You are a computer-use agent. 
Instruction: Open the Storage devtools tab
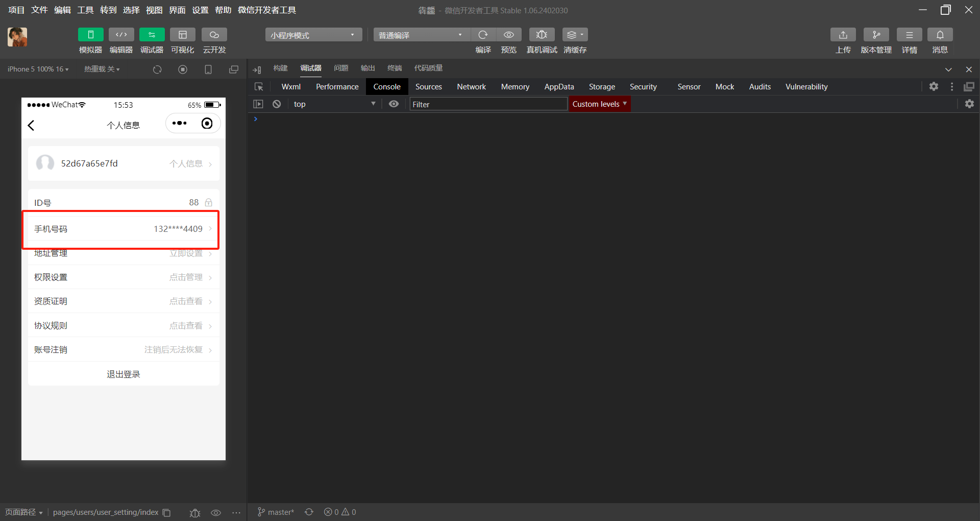click(602, 87)
